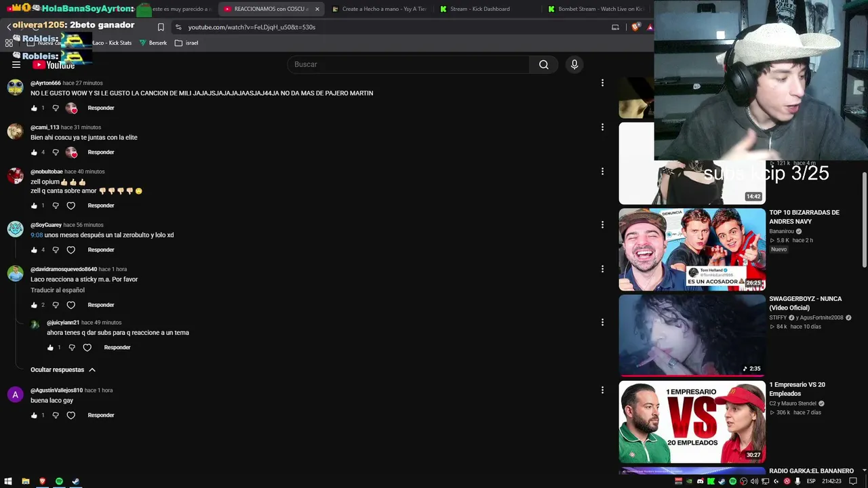The height and width of the screenshot is (488, 868).
Task: Open @davidramosquevedo8640 username link
Action: [64, 269]
